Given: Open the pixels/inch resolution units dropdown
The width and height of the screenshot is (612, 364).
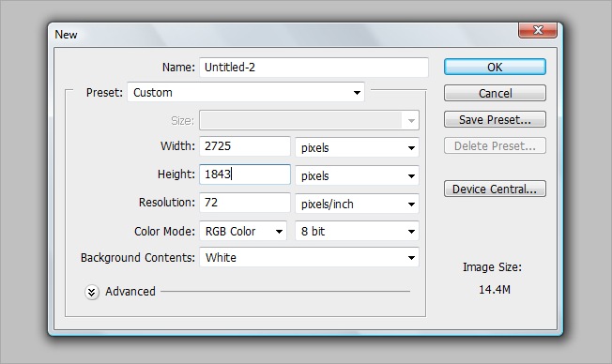Looking at the screenshot, I should 357,204.
